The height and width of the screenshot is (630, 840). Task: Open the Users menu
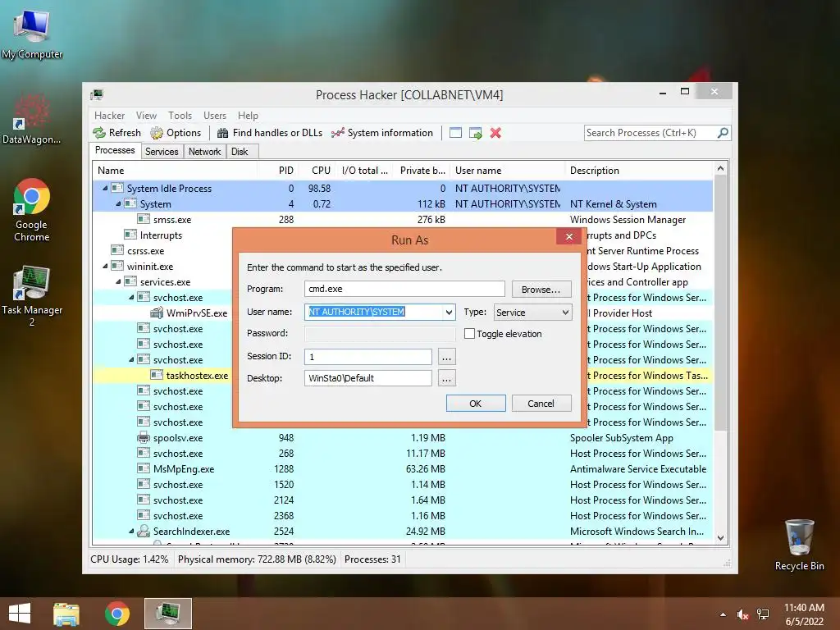[215, 116]
